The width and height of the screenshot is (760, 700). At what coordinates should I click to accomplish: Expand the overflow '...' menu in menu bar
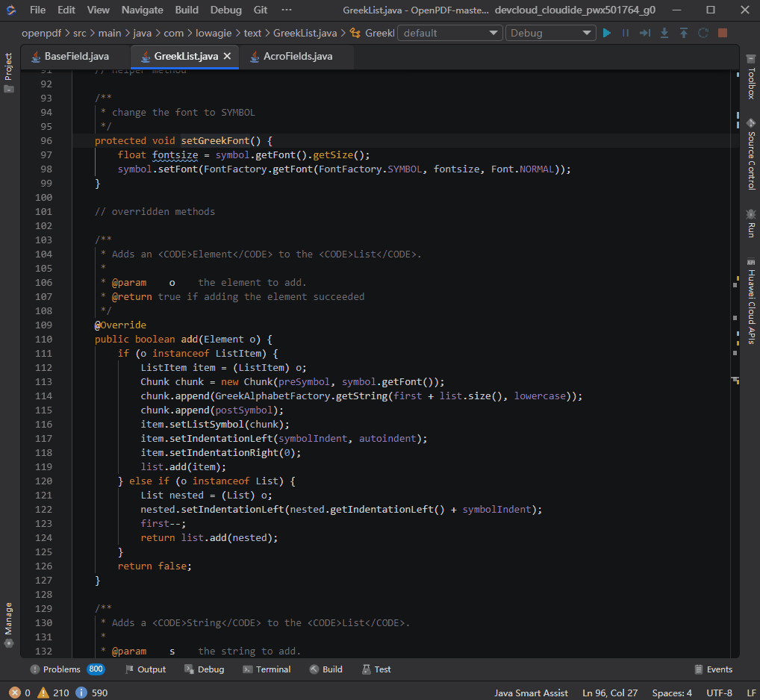click(x=287, y=10)
